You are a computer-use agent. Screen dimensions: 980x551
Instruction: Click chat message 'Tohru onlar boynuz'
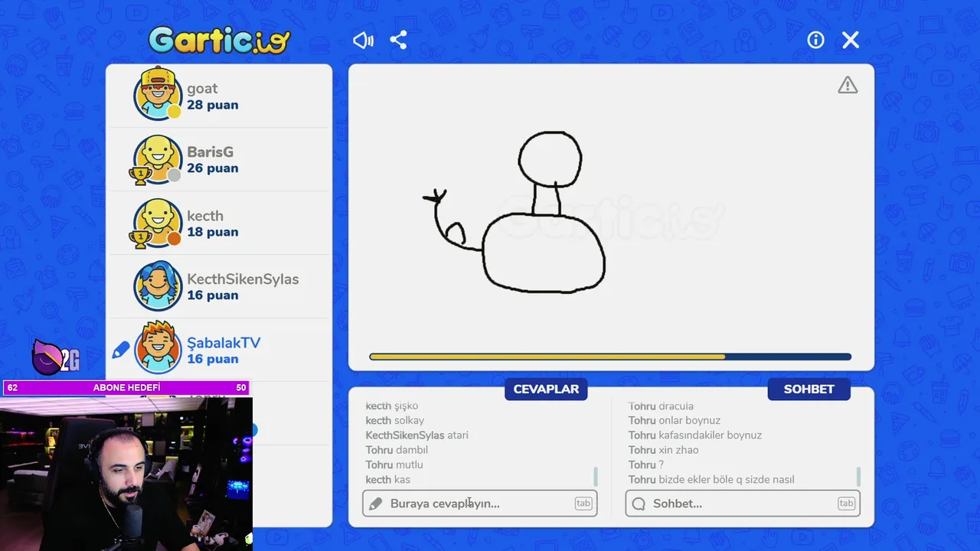click(674, 420)
